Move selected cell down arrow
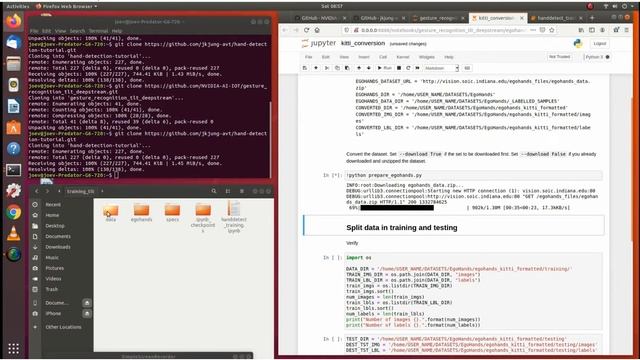Image resolution: width=640 pixels, height=360 pixels. (369, 68)
